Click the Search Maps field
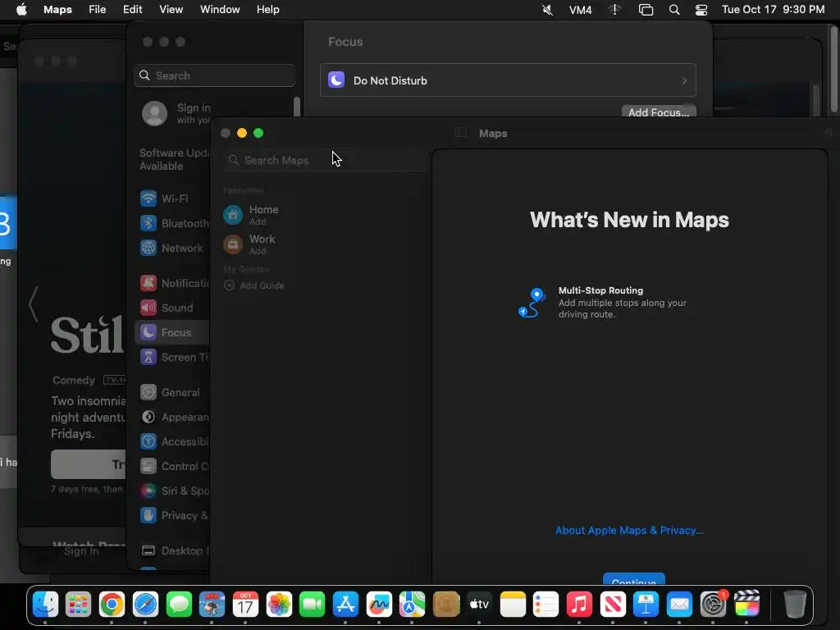This screenshot has height=630, width=840. pyautogui.click(x=325, y=160)
